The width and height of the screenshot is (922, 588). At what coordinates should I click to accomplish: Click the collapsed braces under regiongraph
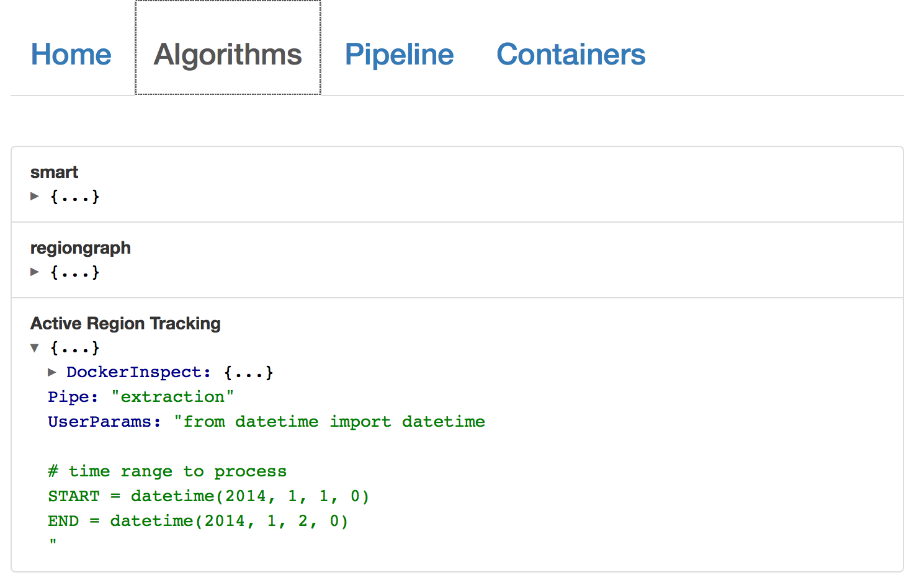click(x=75, y=272)
